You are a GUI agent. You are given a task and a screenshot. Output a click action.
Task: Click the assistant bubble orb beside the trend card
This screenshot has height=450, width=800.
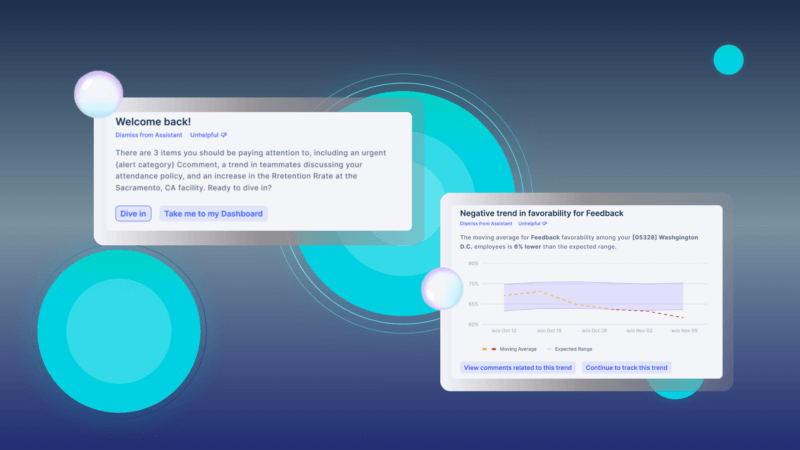442,288
